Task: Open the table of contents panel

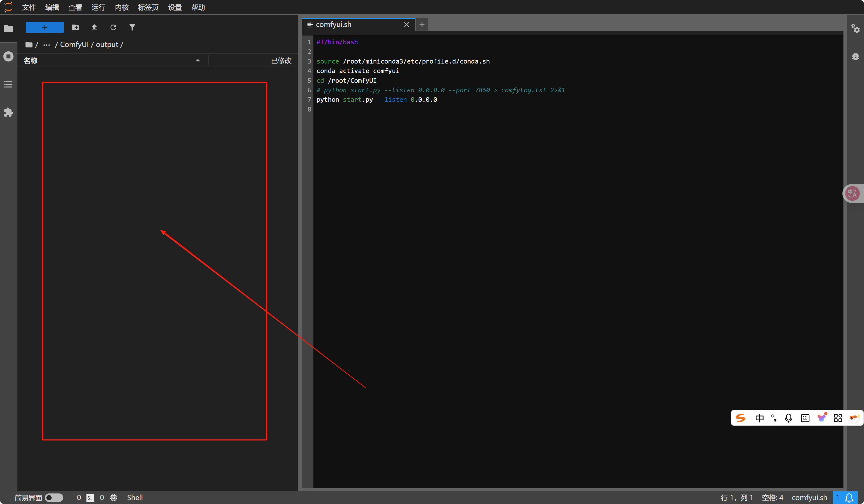Action: [x=8, y=84]
